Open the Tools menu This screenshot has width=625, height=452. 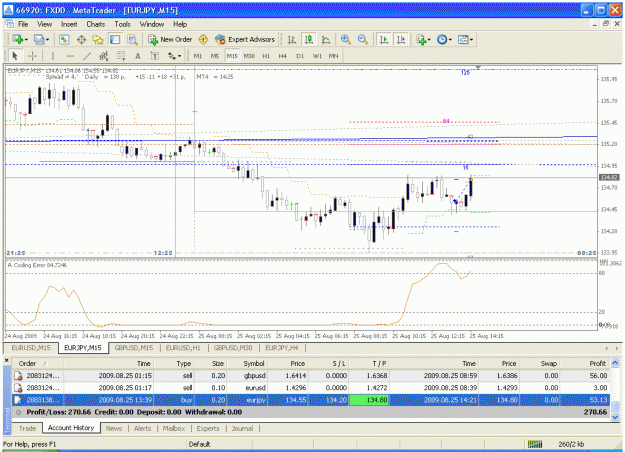coord(122,24)
